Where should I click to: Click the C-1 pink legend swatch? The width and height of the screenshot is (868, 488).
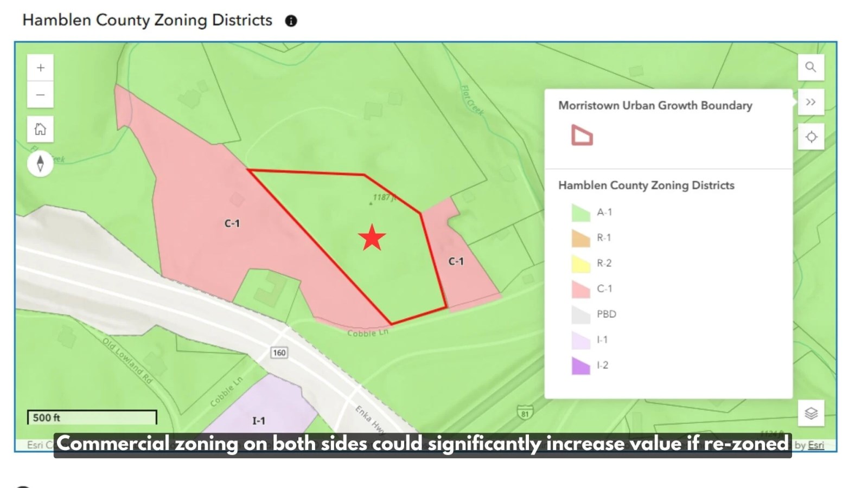580,289
